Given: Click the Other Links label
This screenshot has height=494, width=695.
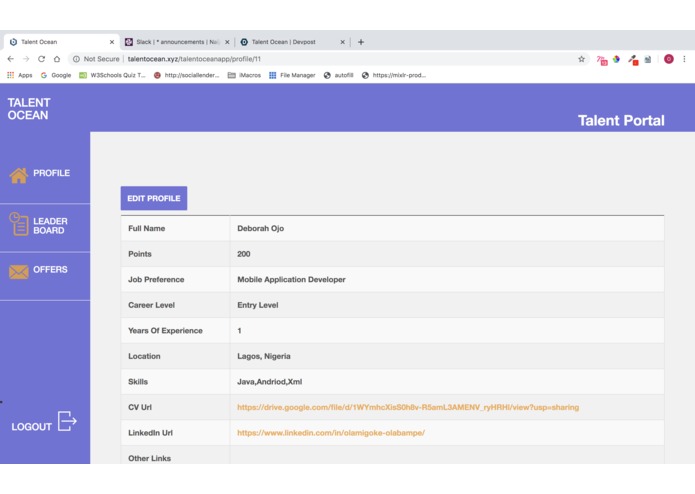Looking at the screenshot, I should pyautogui.click(x=149, y=458).
